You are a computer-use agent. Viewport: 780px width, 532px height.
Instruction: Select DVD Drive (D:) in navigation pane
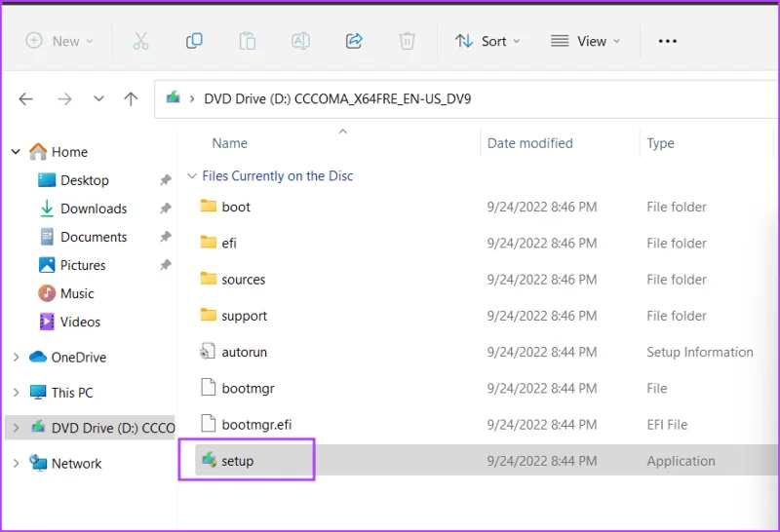click(113, 428)
